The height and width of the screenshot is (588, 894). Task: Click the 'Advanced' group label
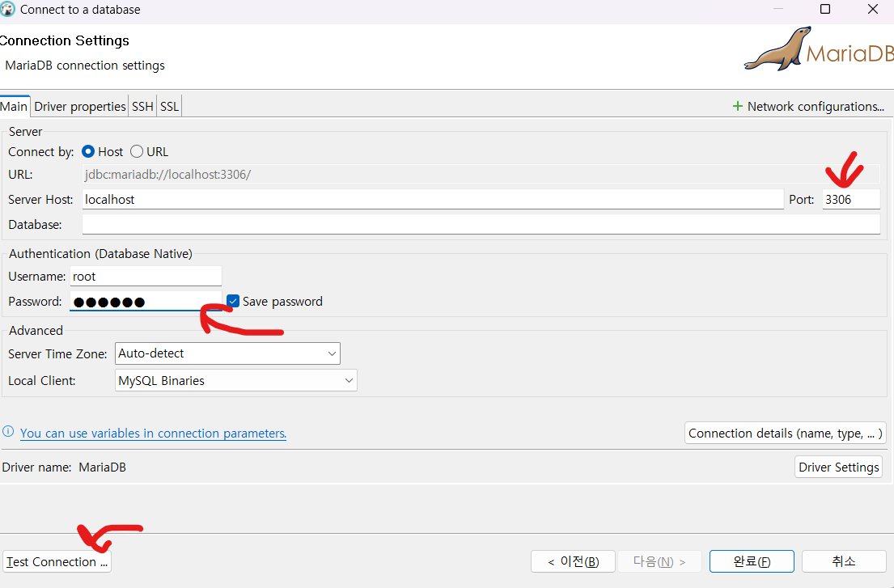tap(36, 331)
